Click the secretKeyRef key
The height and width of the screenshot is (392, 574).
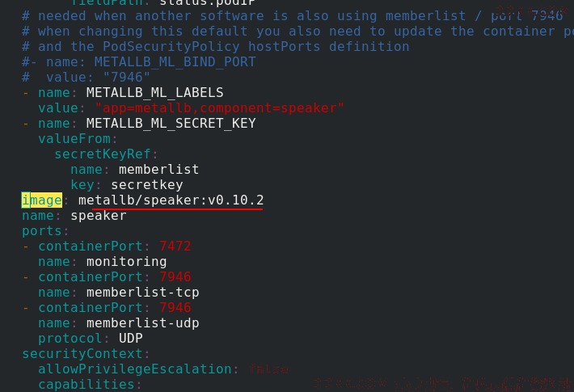(103, 154)
